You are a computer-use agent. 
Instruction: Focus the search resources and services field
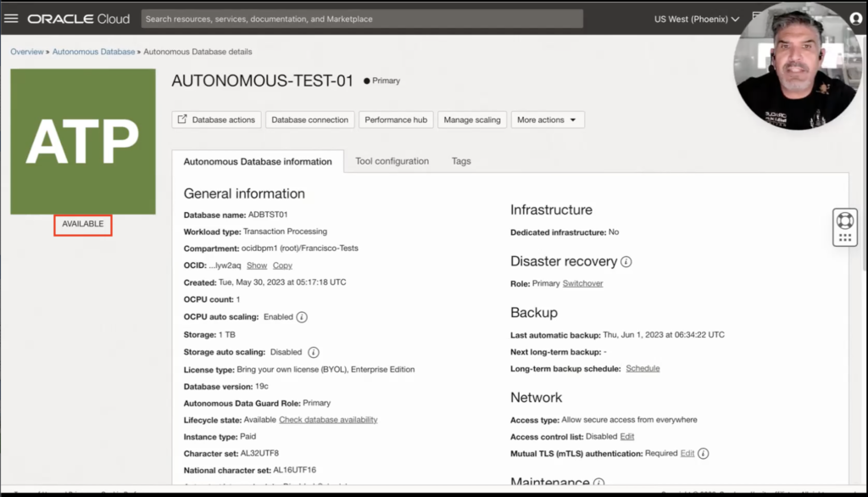click(362, 19)
